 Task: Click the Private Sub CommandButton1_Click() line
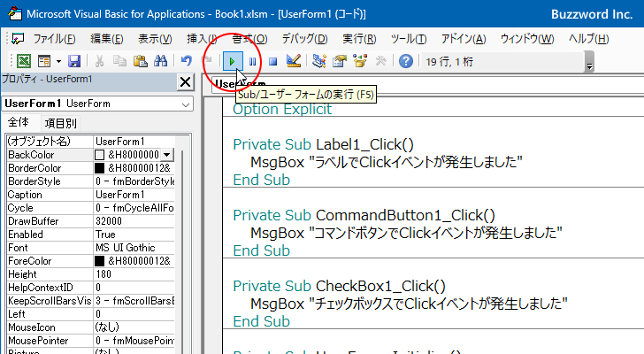[x=364, y=216]
